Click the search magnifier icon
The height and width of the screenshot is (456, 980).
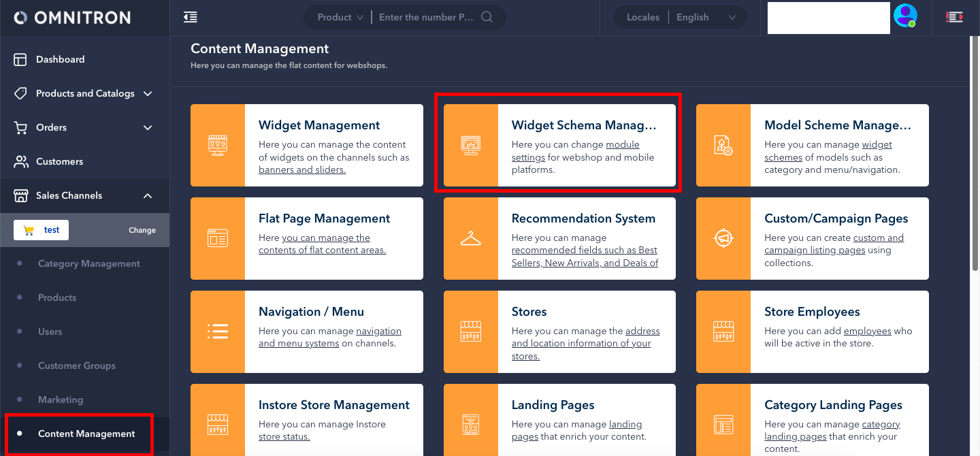487,17
